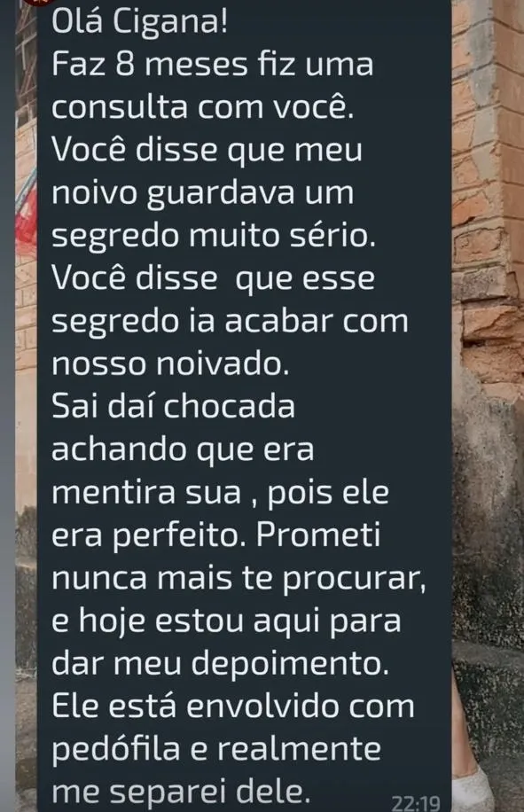Image resolution: width=524 pixels, height=812 pixels.
Task: Click the line 'Ele está envolvido com'
Action: 233,707
